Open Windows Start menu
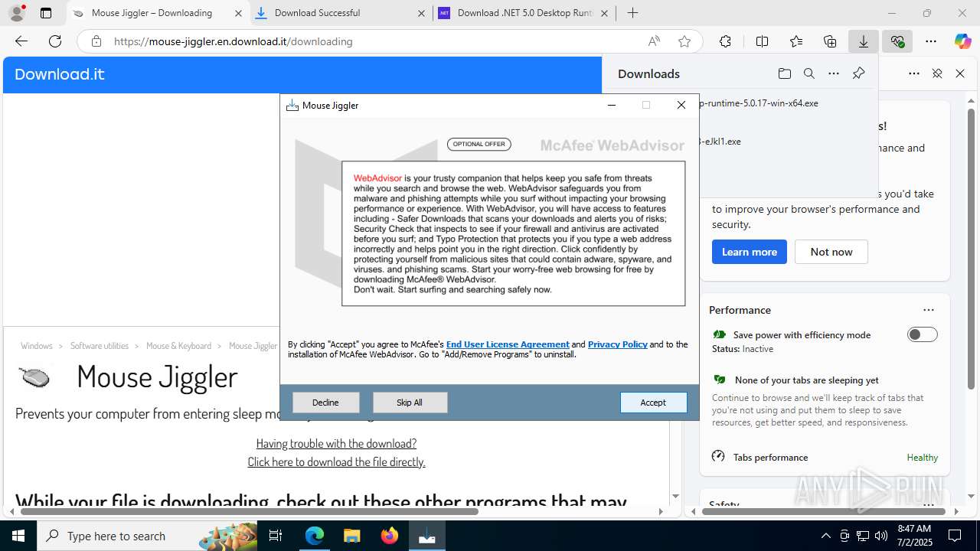The image size is (980, 551). point(18,536)
